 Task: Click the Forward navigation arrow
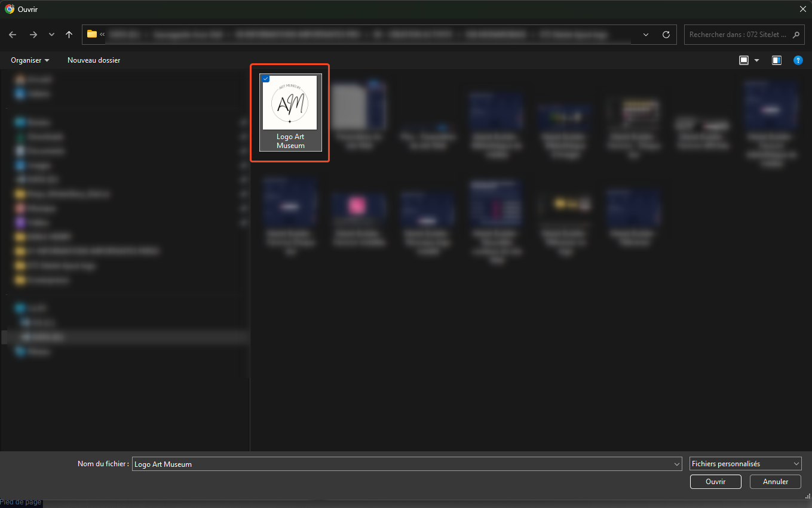(x=33, y=35)
